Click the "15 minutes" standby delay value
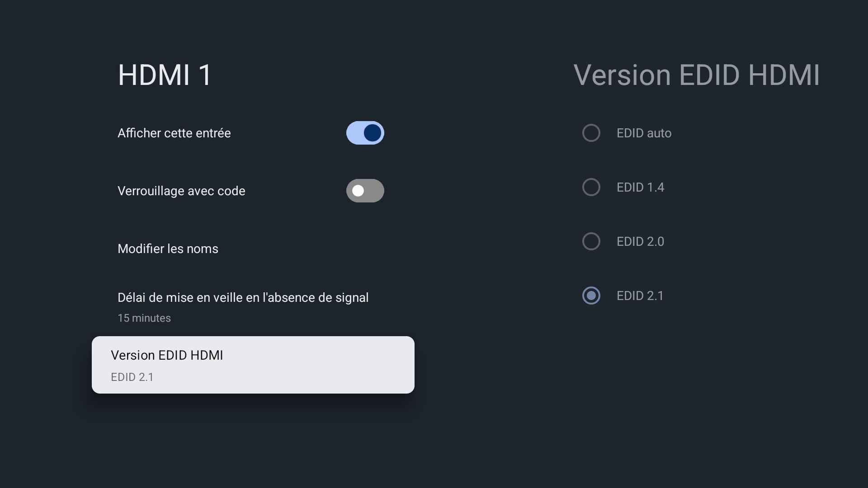This screenshot has width=868, height=488. click(x=144, y=318)
